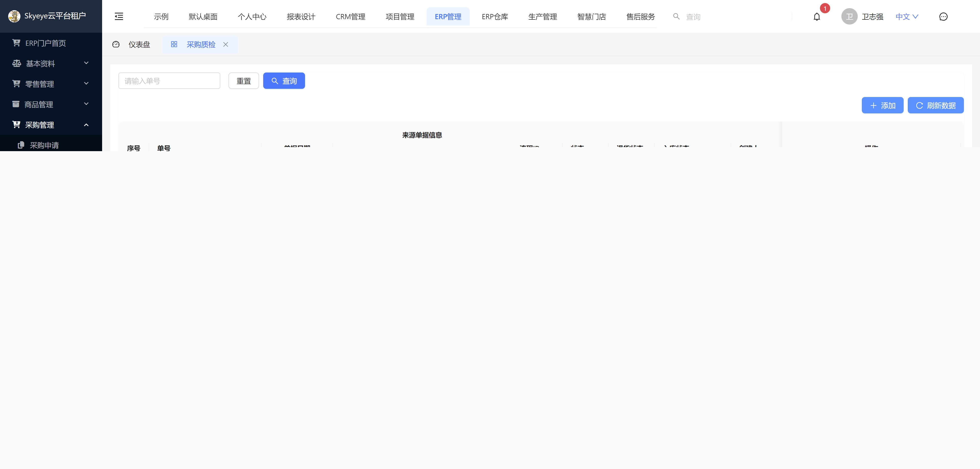Open the chat message bubble icon
The height and width of the screenshot is (469, 980).
click(943, 17)
